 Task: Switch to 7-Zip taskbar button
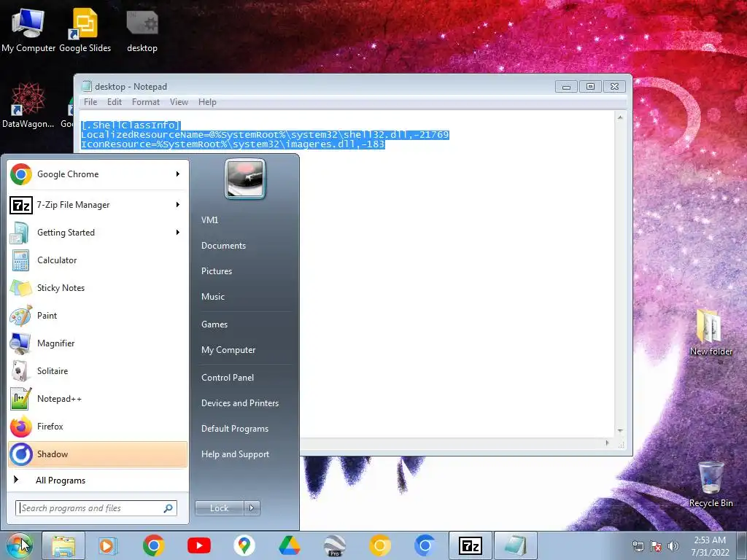pyautogui.click(x=471, y=545)
